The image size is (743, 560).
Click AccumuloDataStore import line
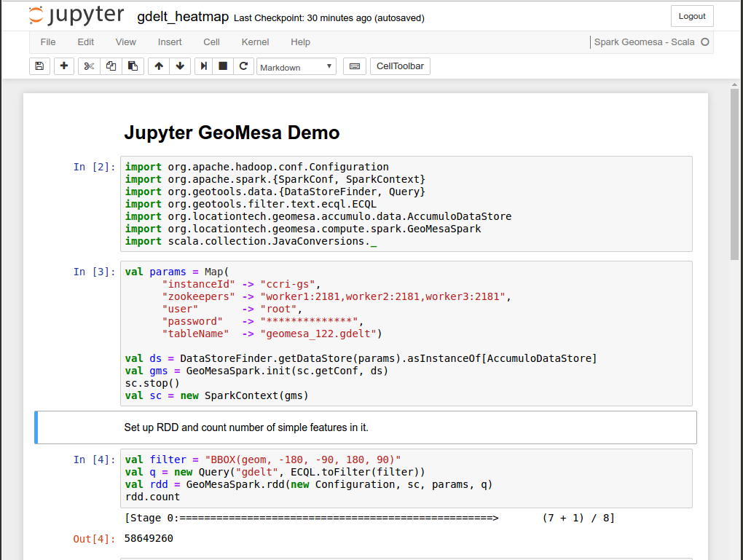point(318,216)
